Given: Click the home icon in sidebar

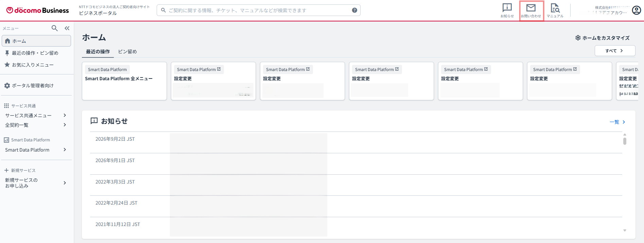Looking at the screenshot, I should pos(7,41).
